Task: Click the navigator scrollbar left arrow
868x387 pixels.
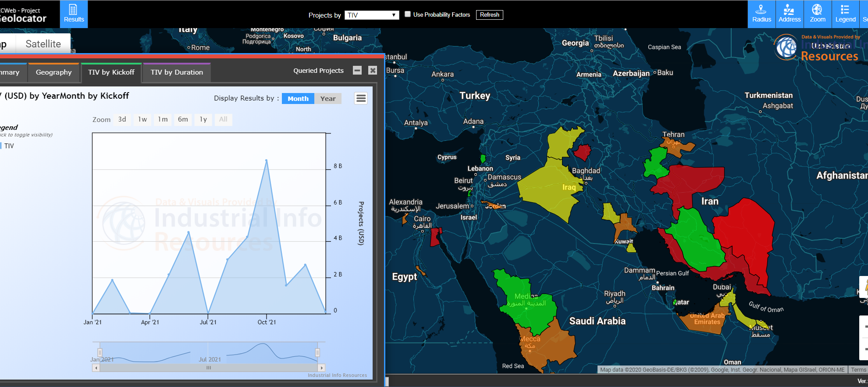Action: coord(96,368)
